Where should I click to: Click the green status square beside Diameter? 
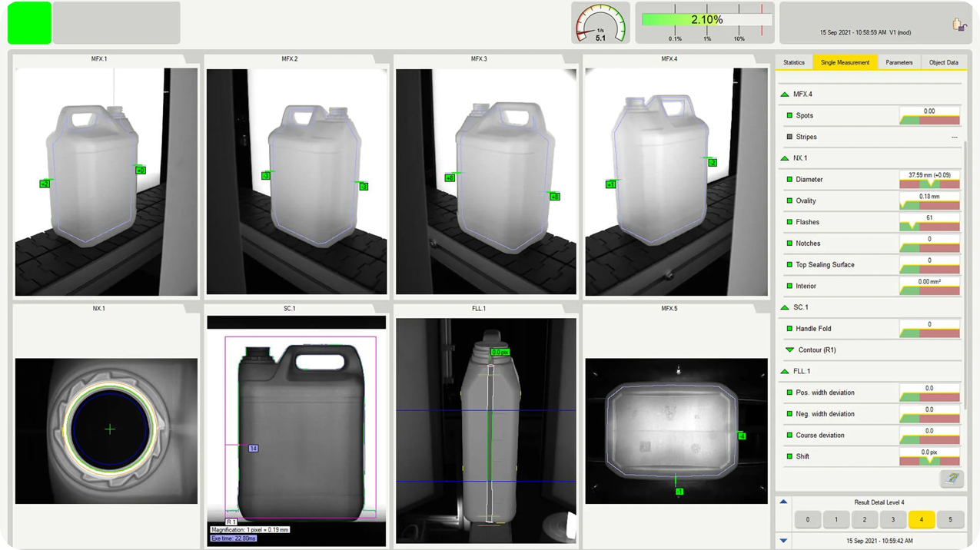[x=789, y=179]
